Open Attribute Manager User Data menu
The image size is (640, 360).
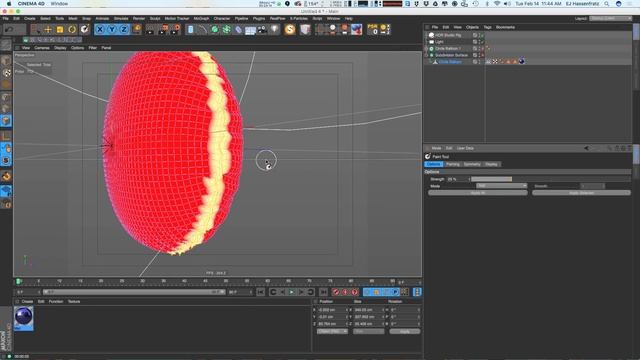465,148
